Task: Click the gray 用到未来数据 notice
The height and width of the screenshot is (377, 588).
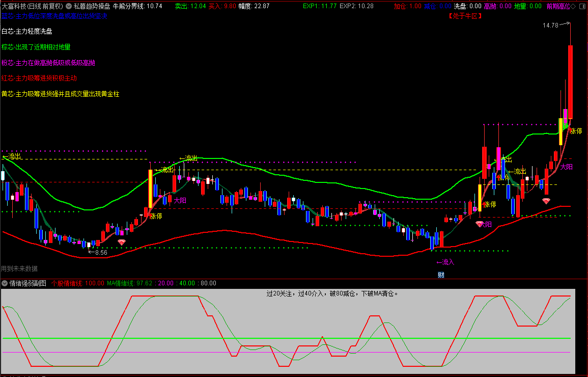Action: (19, 268)
